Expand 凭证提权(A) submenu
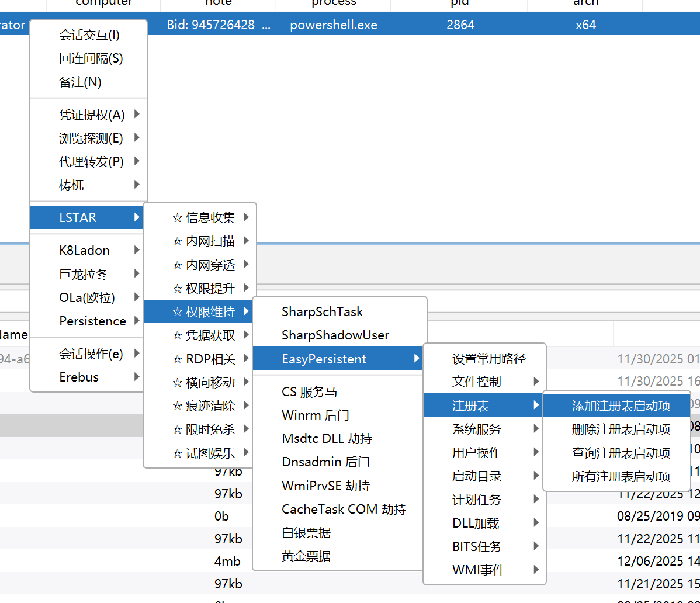This screenshot has width=700, height=603. pyautogui.click(x=88, y=115)
